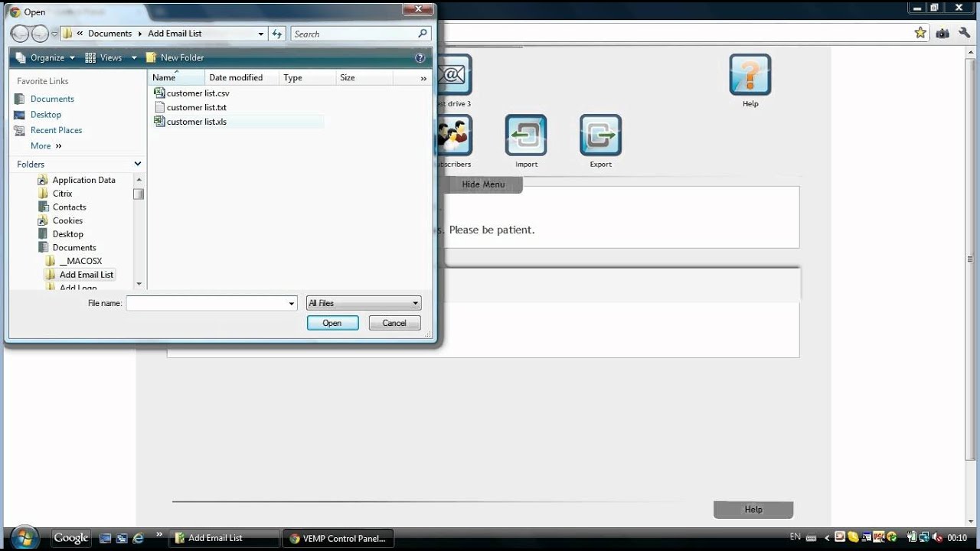980x551 pixels.
Task: Expand More favorite links
Action: [46, 146]
